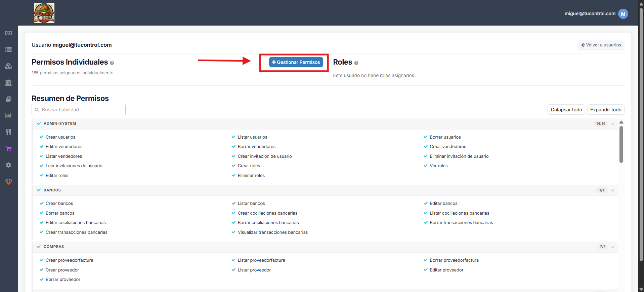Click the Editar bancos permission
The height and width of the screenshot is (292, 644).
[443, 203]
